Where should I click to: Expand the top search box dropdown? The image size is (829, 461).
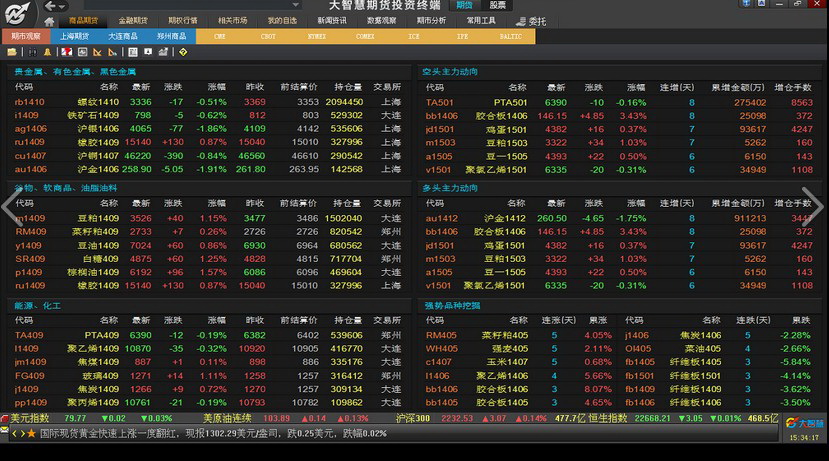pos(296,5)
